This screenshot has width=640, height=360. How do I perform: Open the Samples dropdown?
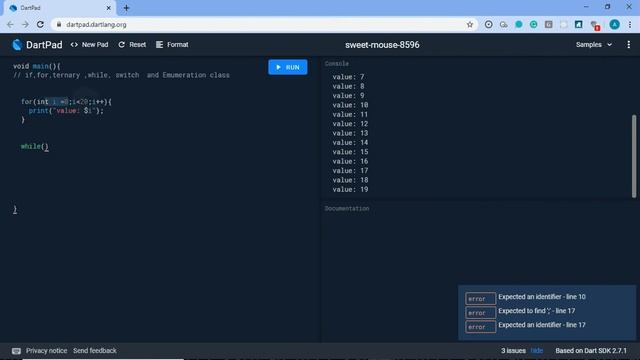[x=594, y=44]
